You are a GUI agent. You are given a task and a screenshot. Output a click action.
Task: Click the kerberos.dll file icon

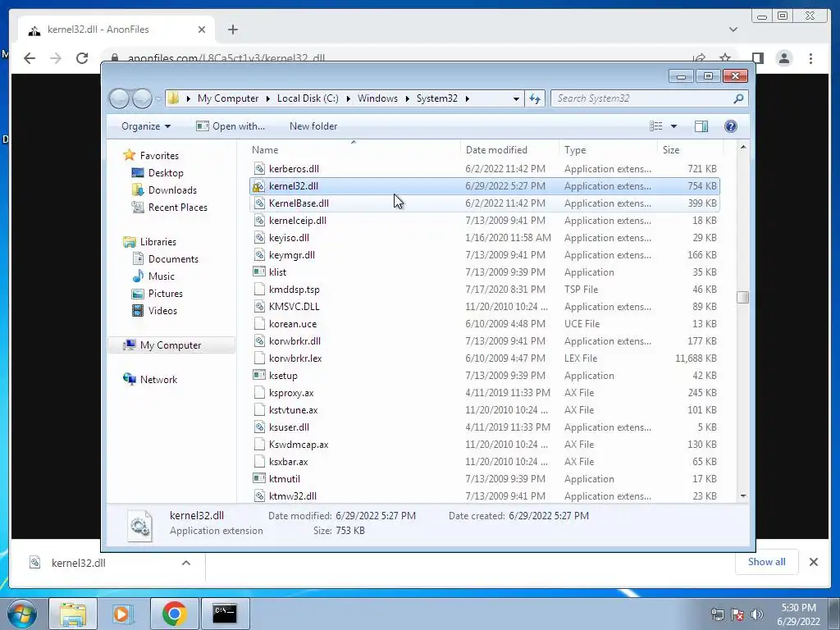pos(259,169)
